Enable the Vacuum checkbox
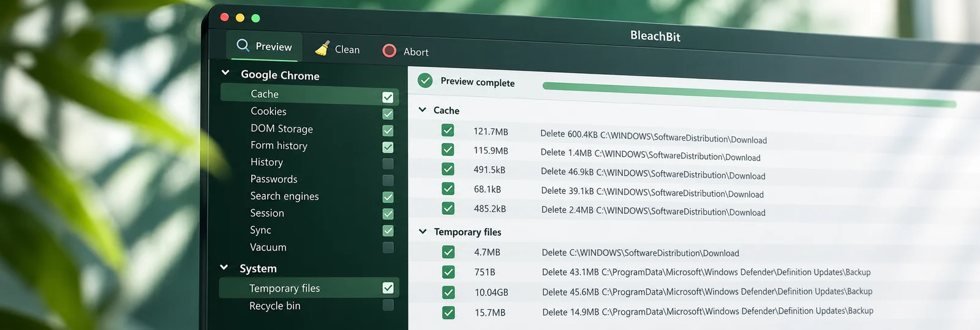980x330 pixels. coord(388,247)
